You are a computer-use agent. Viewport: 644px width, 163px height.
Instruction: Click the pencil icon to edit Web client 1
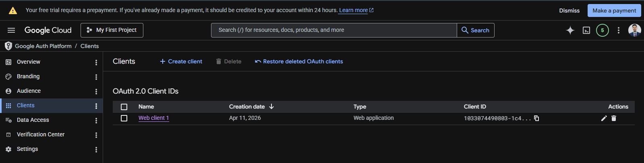click(604, 118)
